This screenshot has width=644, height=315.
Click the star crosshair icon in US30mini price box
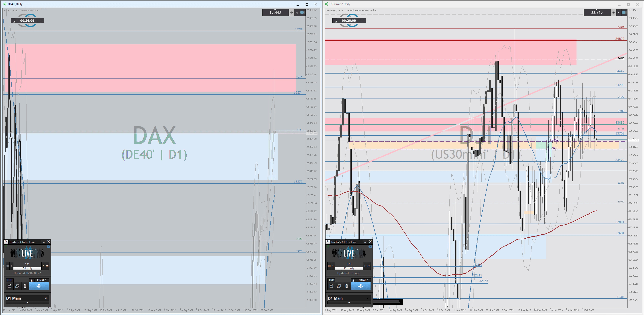coord(613,12)
